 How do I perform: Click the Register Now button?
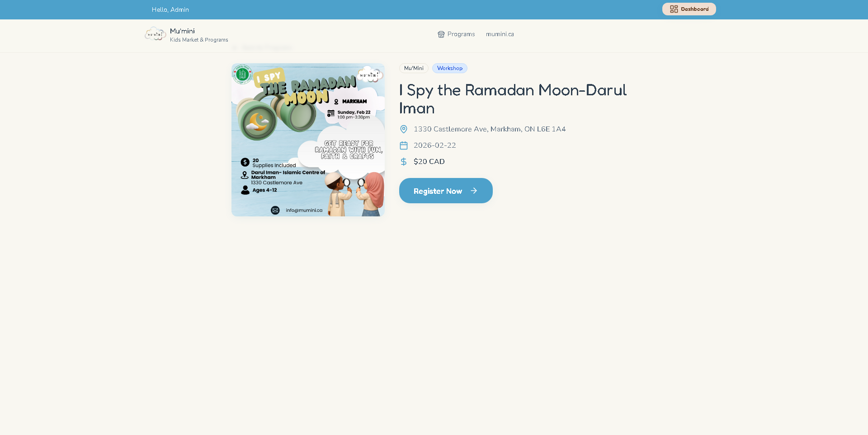[x=446, y=191]
